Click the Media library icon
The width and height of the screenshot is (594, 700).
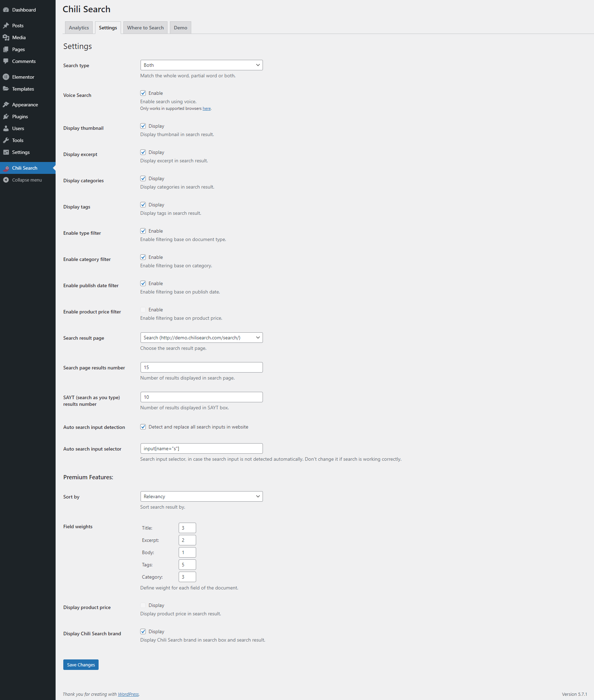click(x=6, y=37)
